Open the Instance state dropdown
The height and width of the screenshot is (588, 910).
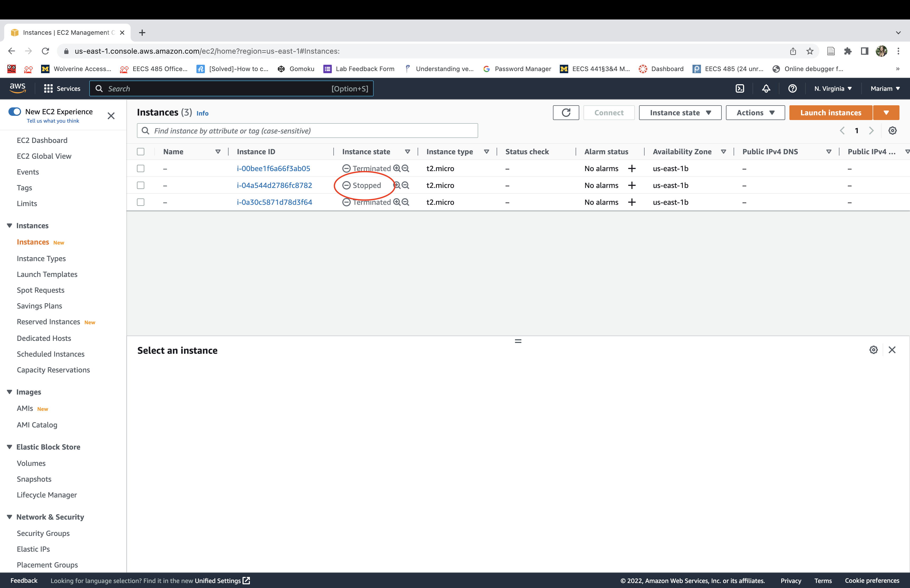[x=680, y=113]
